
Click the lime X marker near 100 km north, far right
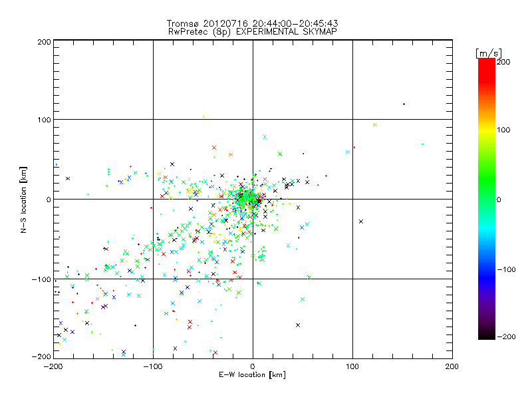375,125
